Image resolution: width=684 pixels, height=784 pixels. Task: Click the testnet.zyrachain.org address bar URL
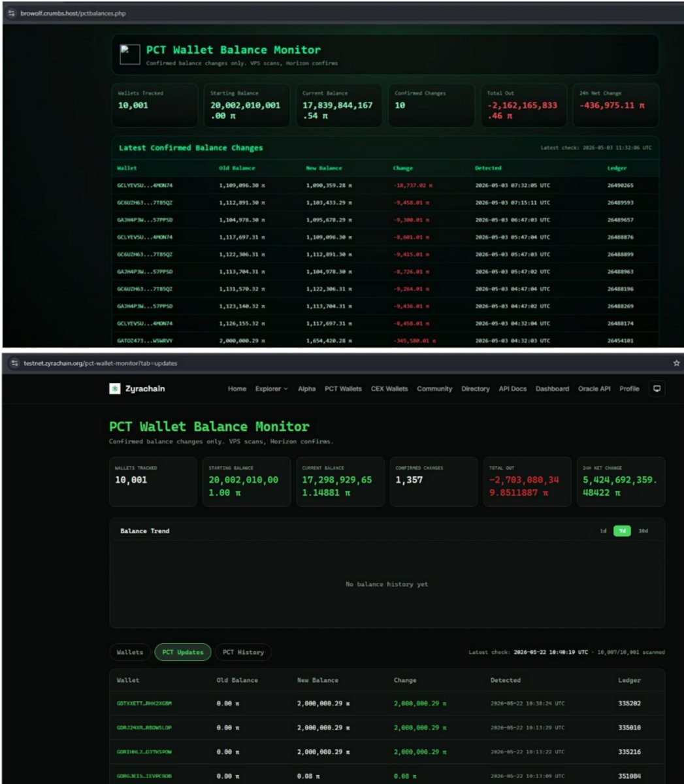[100, 363]
